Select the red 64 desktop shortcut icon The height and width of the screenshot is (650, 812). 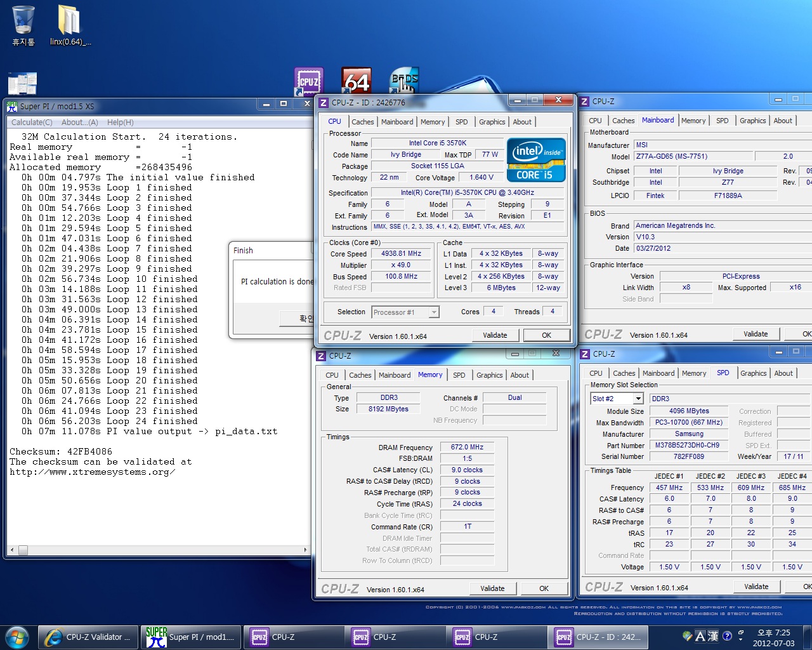pos(357,81)
